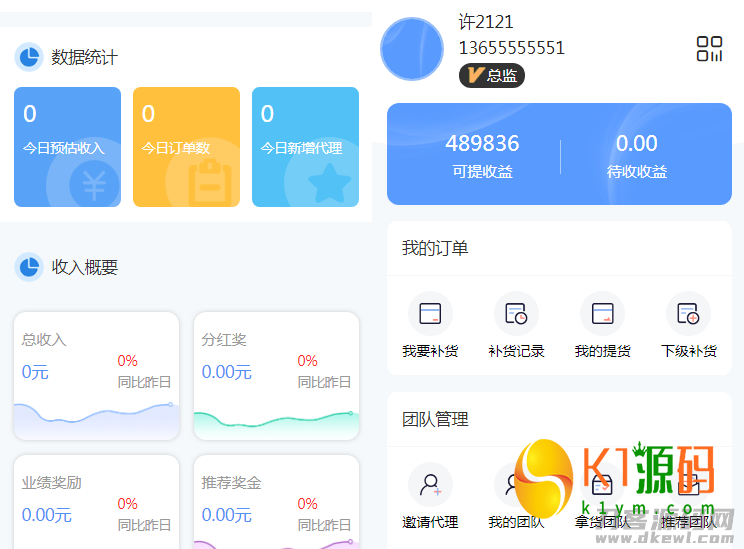Open the 我的提货 icon
Viewport: 744px width, 549px height.
coord(602,314)
